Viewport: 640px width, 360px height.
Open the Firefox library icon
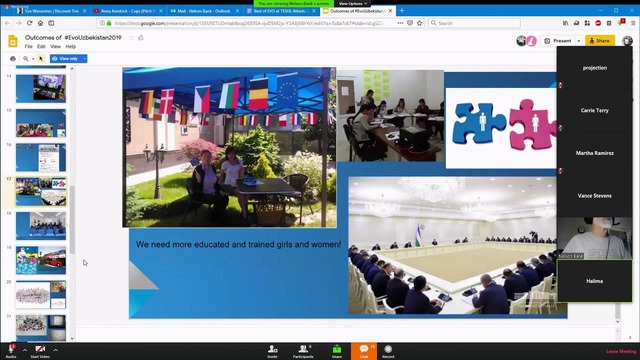tap(565, 23)
